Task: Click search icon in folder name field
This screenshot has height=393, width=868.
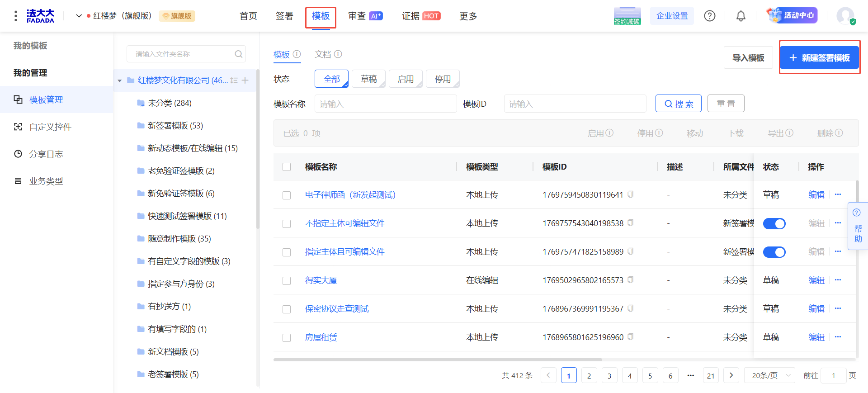Action: tap(238, 54)
